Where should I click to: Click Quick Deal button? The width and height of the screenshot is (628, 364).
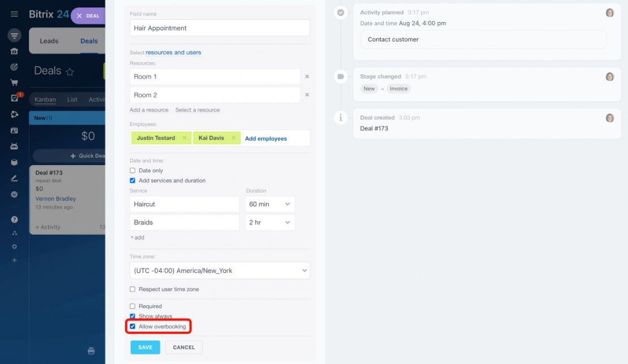(69, 156)
